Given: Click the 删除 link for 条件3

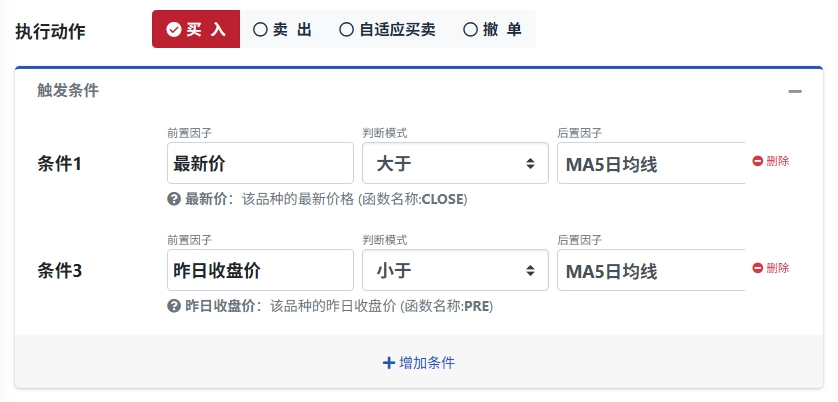Looking at the screenshot, I should (778, 268).
